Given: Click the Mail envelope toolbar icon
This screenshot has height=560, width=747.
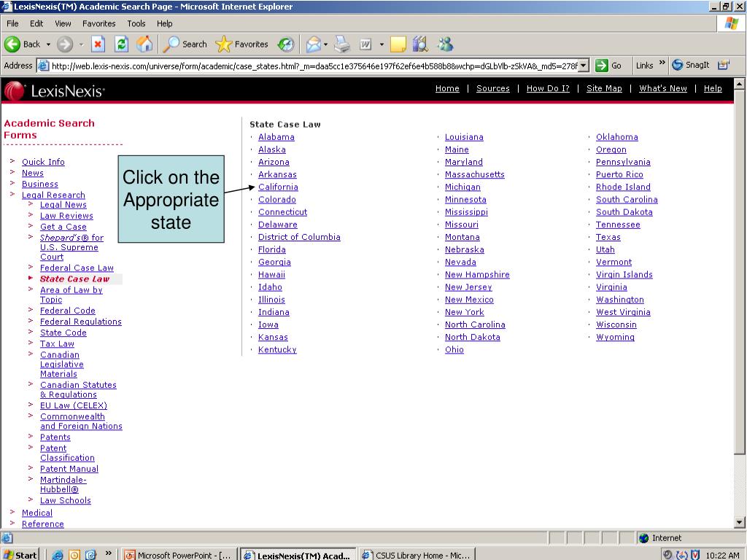Looking at the screenshot, I should point(313,44).
